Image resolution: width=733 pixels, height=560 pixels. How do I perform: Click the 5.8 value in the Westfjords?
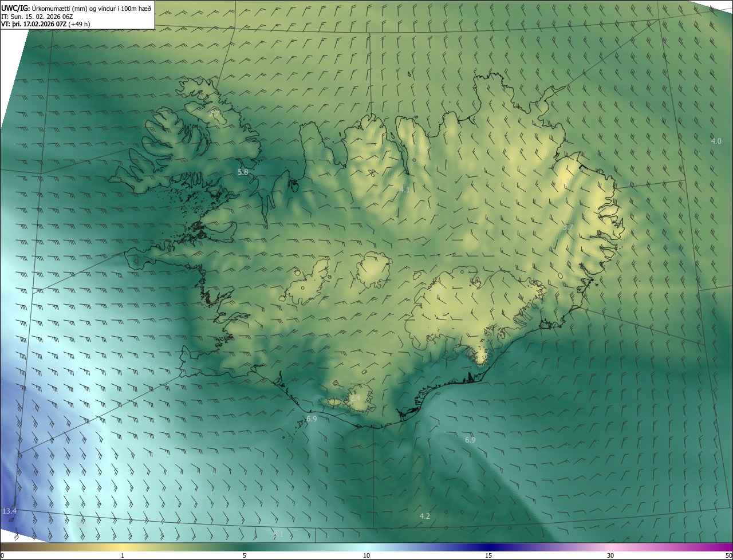click(243, 172)
